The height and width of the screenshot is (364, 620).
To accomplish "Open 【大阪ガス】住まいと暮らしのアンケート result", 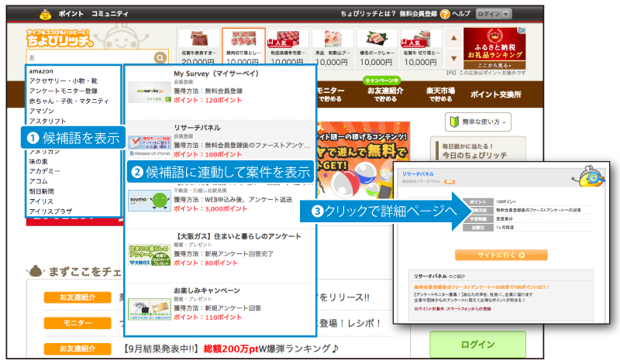I will tap(238, 236).
